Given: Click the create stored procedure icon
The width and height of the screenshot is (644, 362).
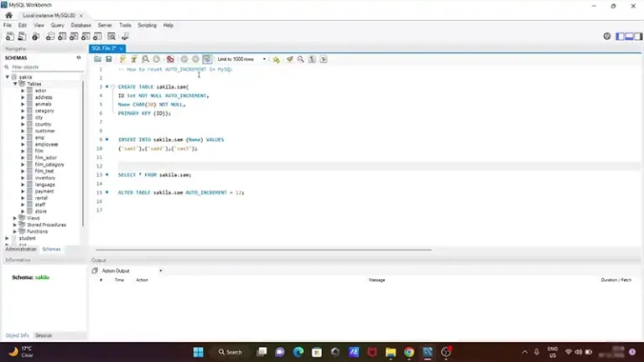Looking at the screenshot, I should pos(86,37).
